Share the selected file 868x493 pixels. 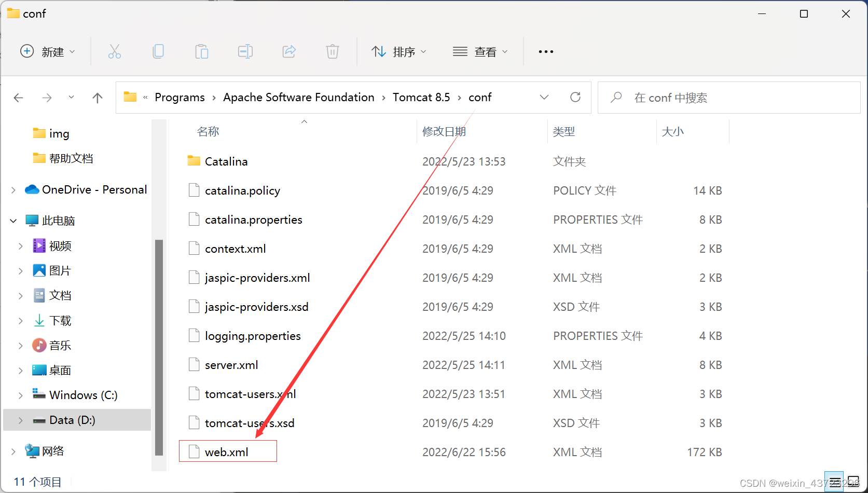click(x=289, y=51)
